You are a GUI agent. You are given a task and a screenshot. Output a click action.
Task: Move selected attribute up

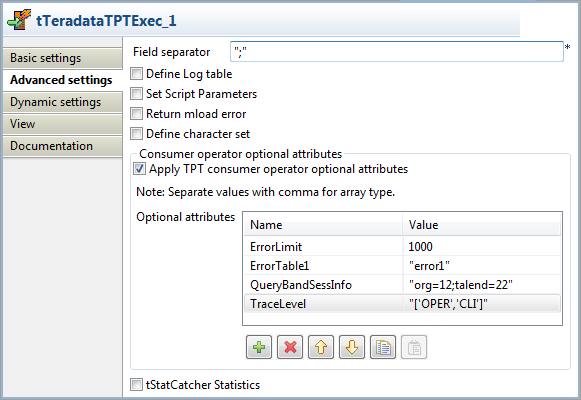[x=321, y=347]
